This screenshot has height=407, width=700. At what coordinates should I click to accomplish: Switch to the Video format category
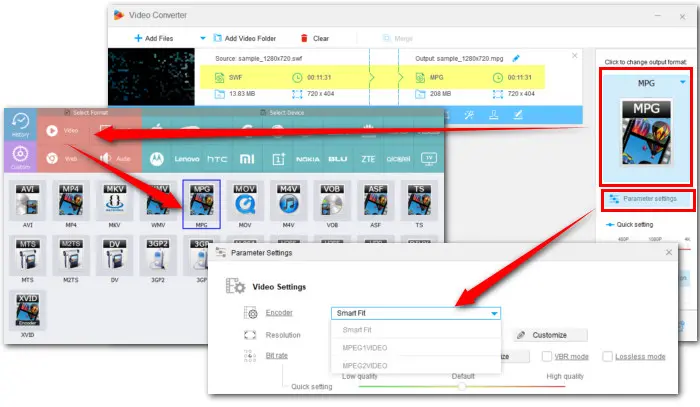coord(62,130)
